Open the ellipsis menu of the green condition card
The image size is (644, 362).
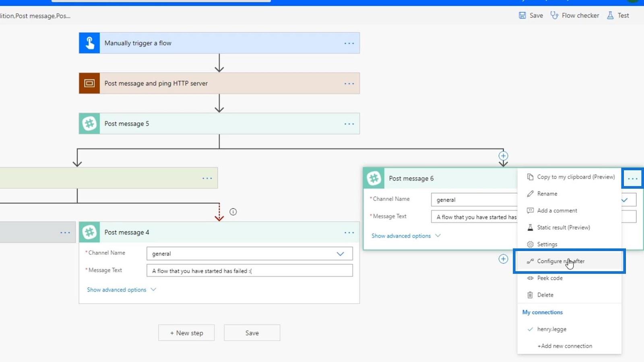pos(207,178)
